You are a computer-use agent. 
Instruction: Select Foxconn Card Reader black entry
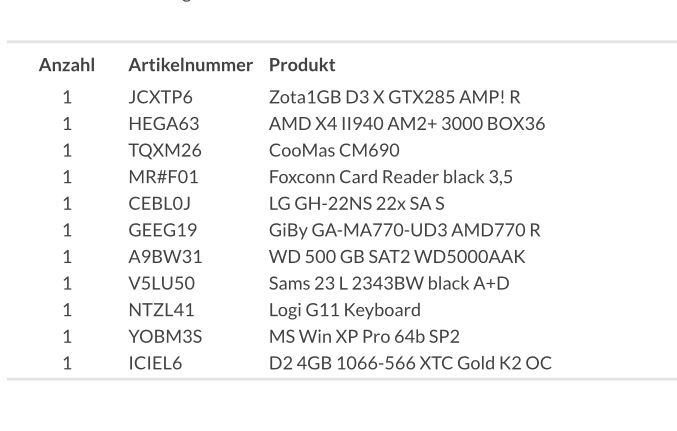(391, 177)
